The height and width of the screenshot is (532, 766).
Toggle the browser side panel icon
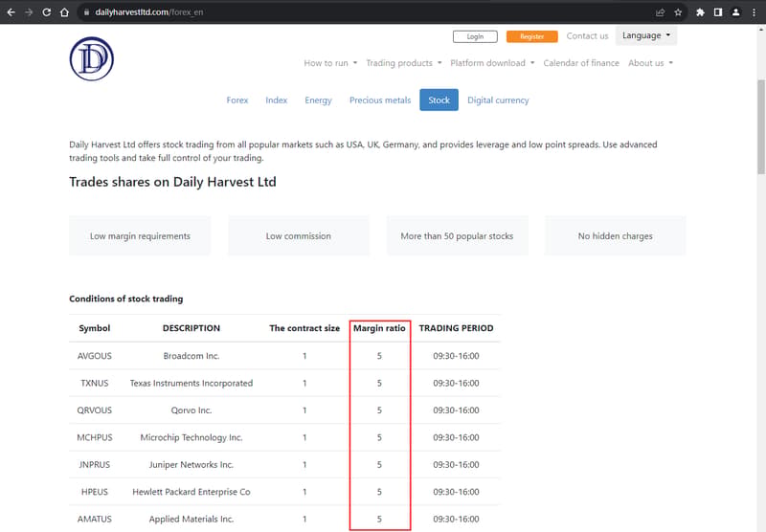717,12
